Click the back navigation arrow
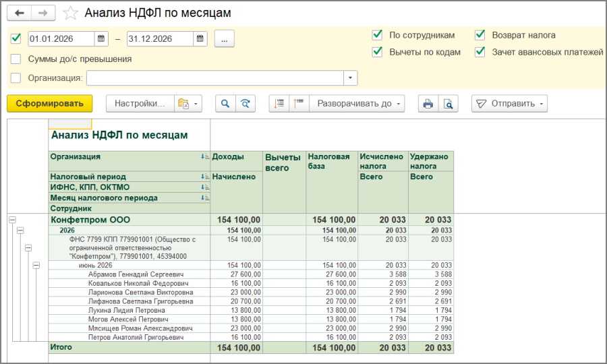607x364 pixels. point(19,13)
